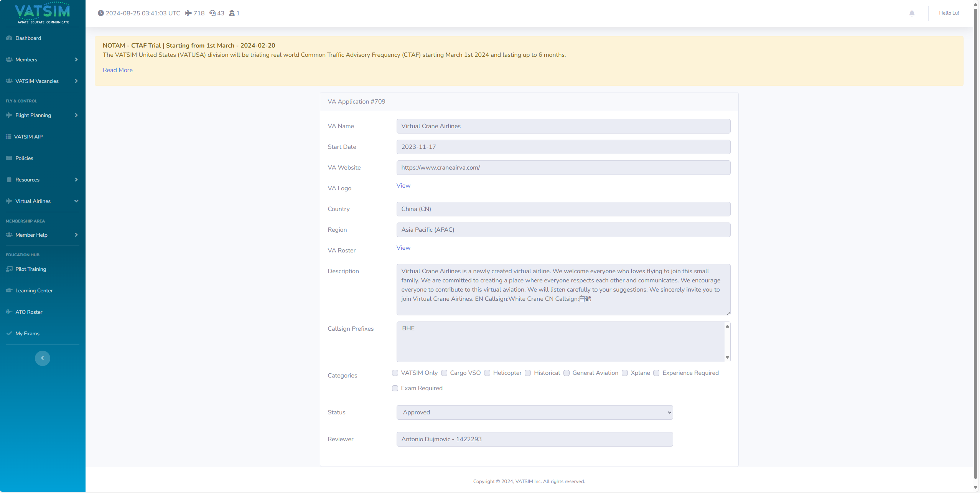Click the VATSIM AIP table icon
980x493 pixels.
coord(8,137)
